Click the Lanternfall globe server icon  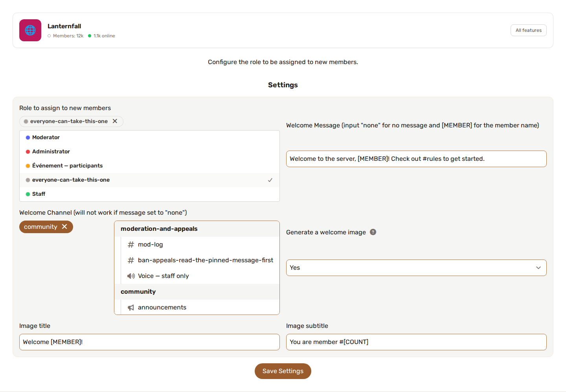(x=30, y=30)
